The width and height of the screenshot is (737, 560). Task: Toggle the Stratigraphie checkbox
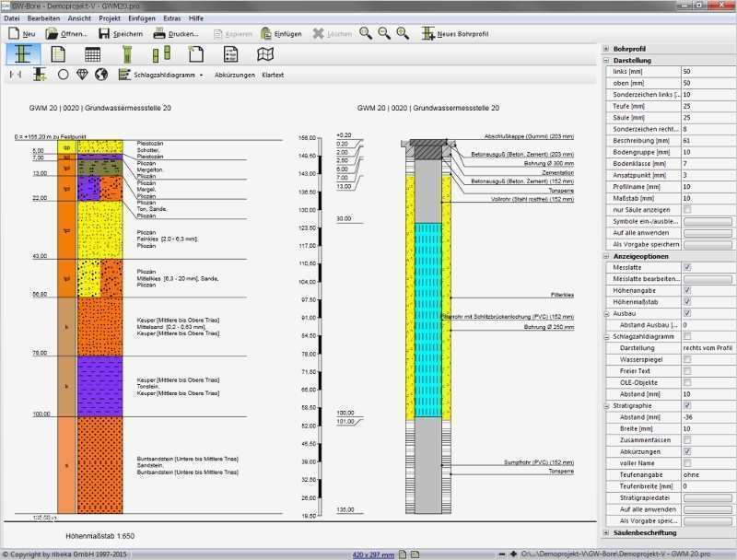tap(687, 405)
